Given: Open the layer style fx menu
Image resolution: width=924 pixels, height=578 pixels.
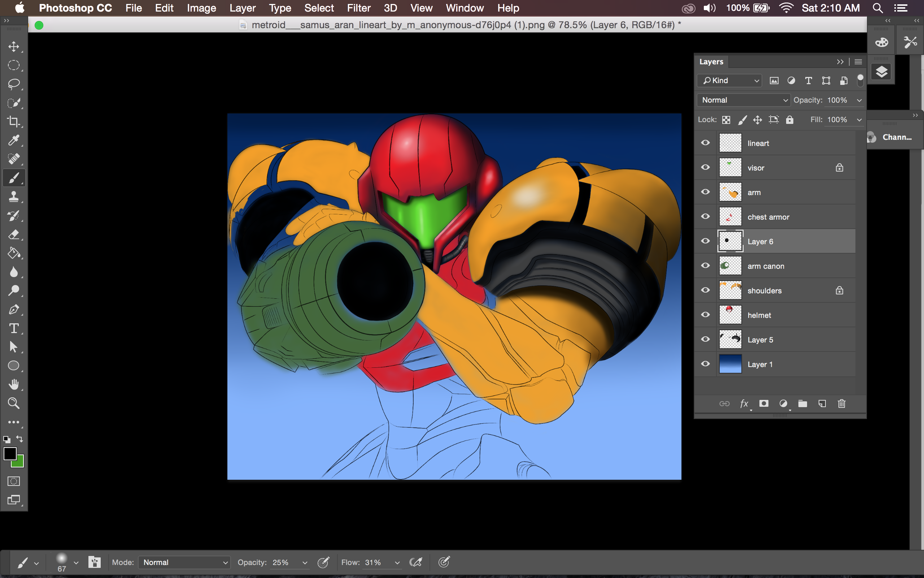Looking at the screenshot, I should tap(744, 404).
